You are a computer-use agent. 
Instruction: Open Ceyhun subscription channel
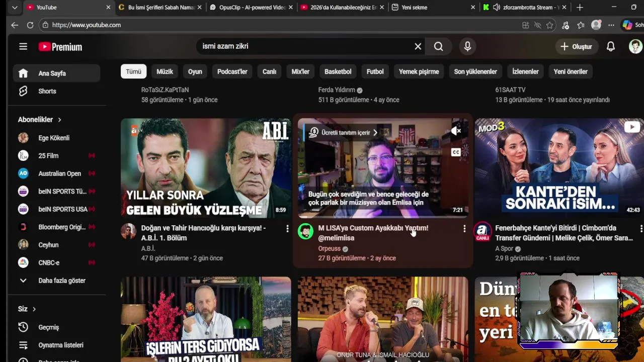[x=56, y=245]
